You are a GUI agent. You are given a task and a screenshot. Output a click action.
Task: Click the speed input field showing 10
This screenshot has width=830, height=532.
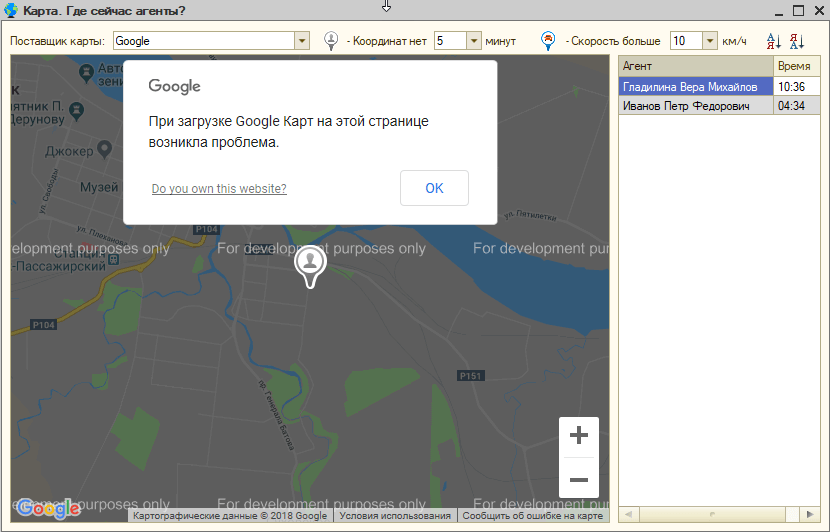click(687, 41)
